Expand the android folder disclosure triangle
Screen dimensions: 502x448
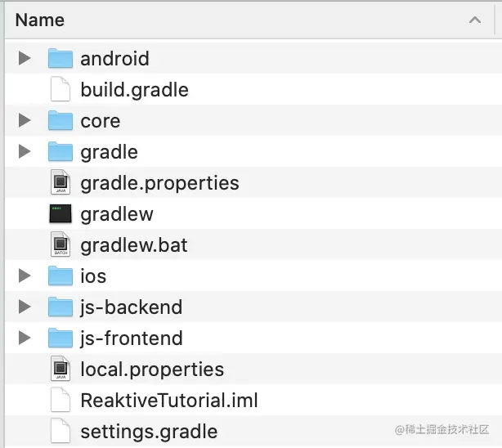point(25,58)
